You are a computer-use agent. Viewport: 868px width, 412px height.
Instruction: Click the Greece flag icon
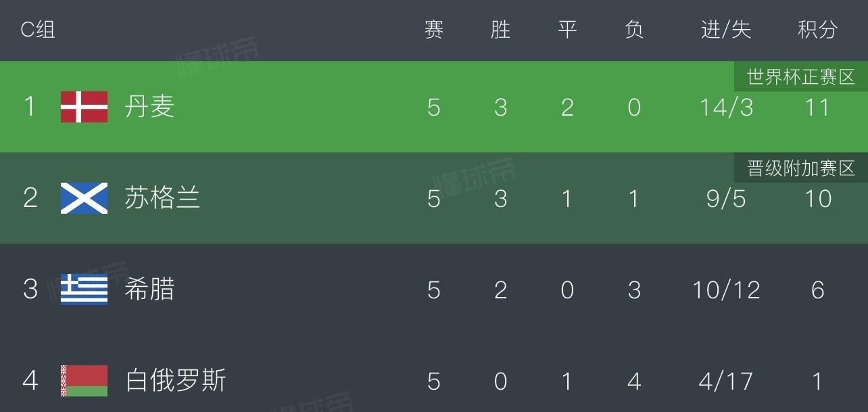click(x=84, y=290)
